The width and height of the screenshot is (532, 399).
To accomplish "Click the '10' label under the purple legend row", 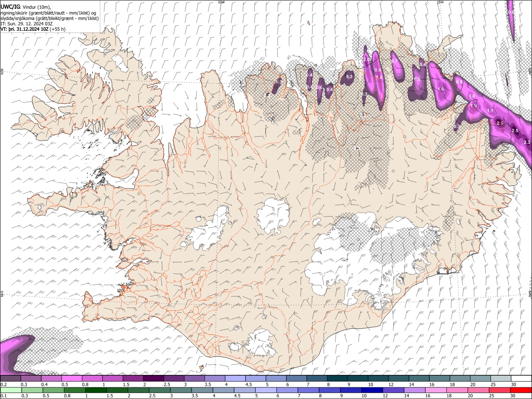I will pos(370,384).
